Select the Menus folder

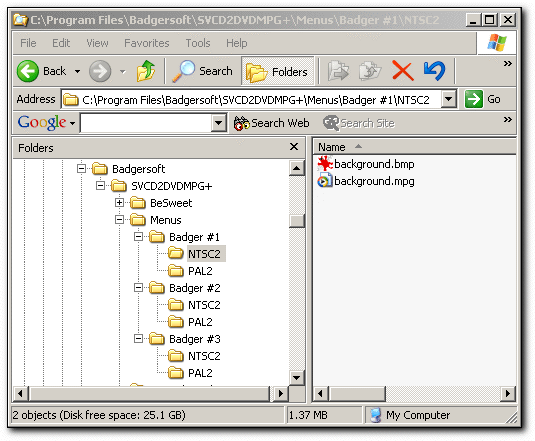156,220
